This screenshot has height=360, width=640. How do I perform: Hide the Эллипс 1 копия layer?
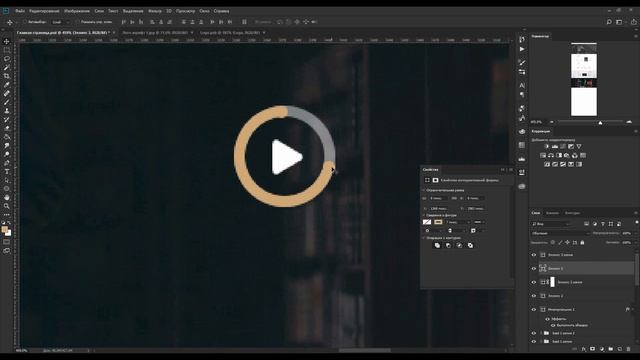coord(533,282)
